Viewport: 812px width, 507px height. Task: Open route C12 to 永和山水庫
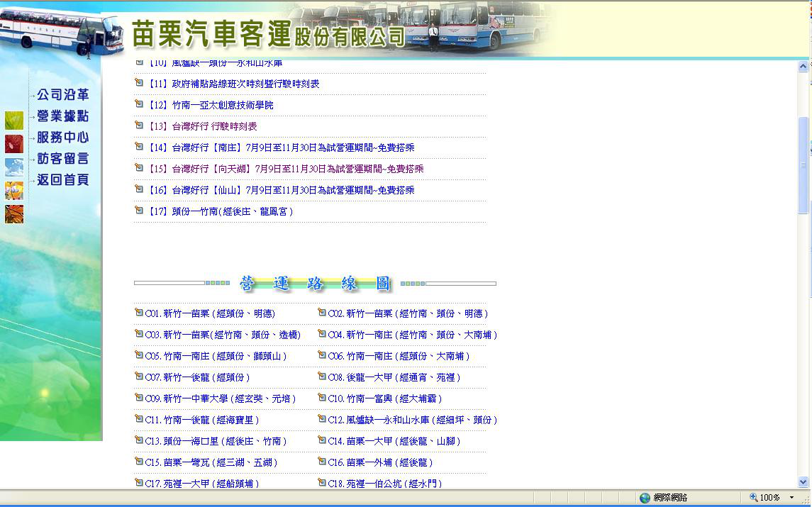click(413, 420)
